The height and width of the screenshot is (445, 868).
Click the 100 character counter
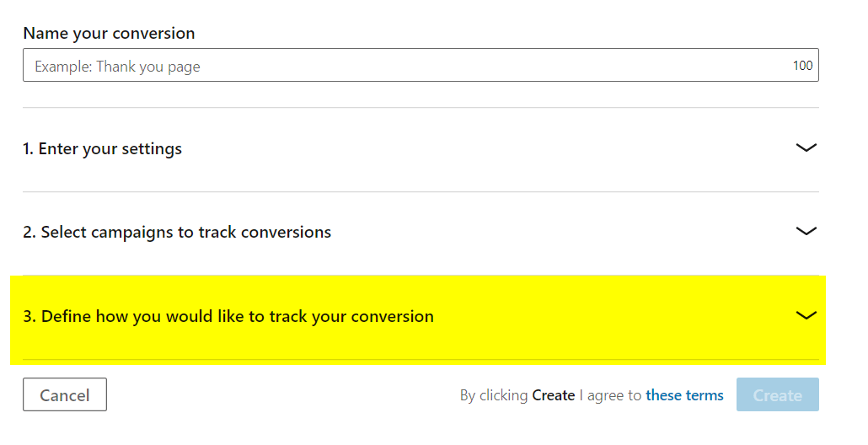pyautogui.click(x=802, y=66)
